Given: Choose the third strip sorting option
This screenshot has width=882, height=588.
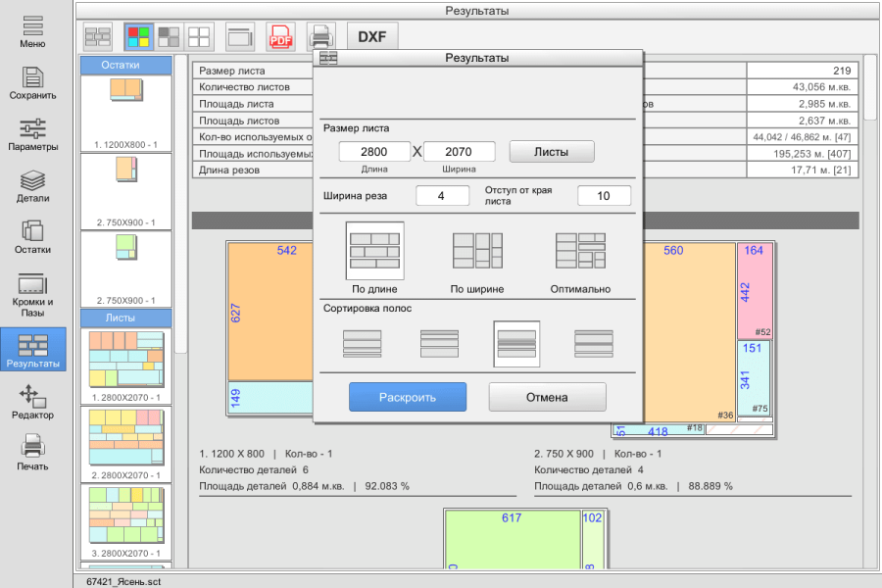Looking at the screenshot, I should [x=516, y=344].
